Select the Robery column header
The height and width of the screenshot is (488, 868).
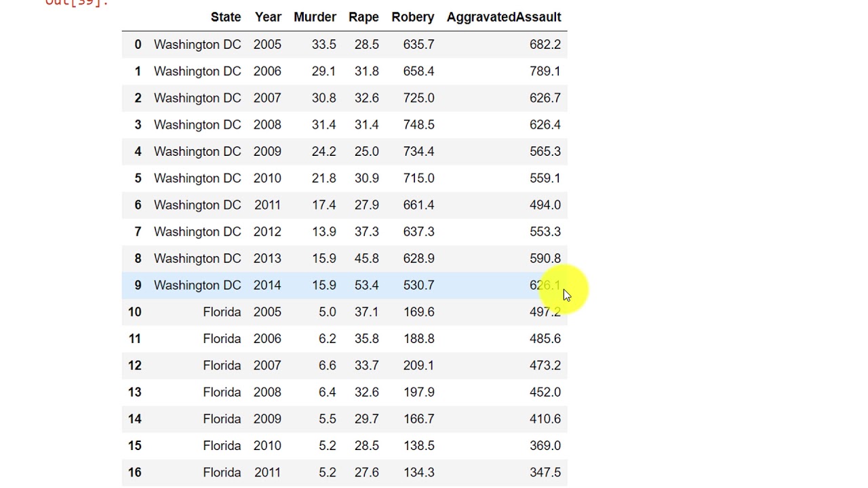(x=412, y=17)
